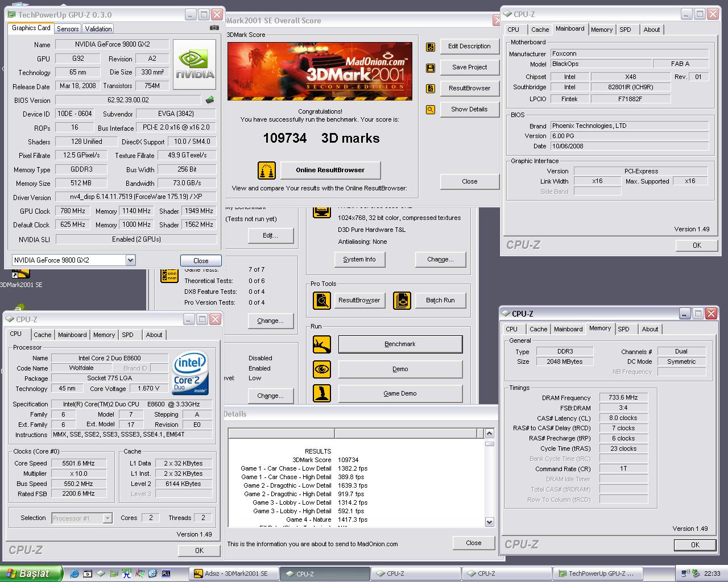
Task: Click the taskbar clock showing 22:33
Action: (712, 573)
